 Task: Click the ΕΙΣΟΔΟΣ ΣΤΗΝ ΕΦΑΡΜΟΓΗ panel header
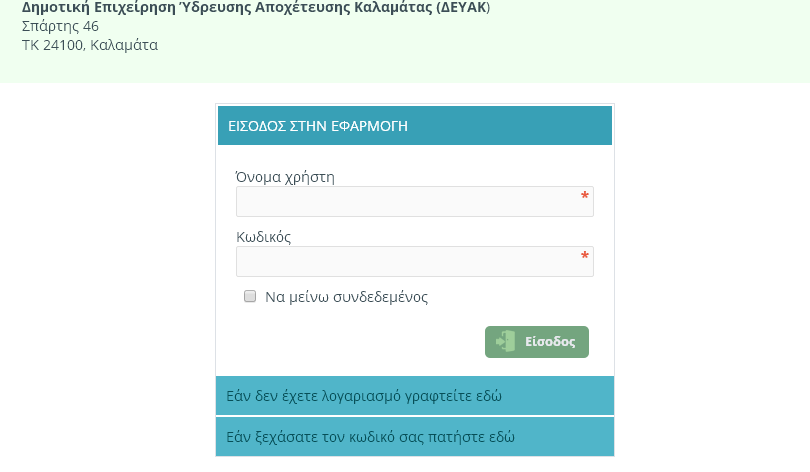[x=415, y=125]
